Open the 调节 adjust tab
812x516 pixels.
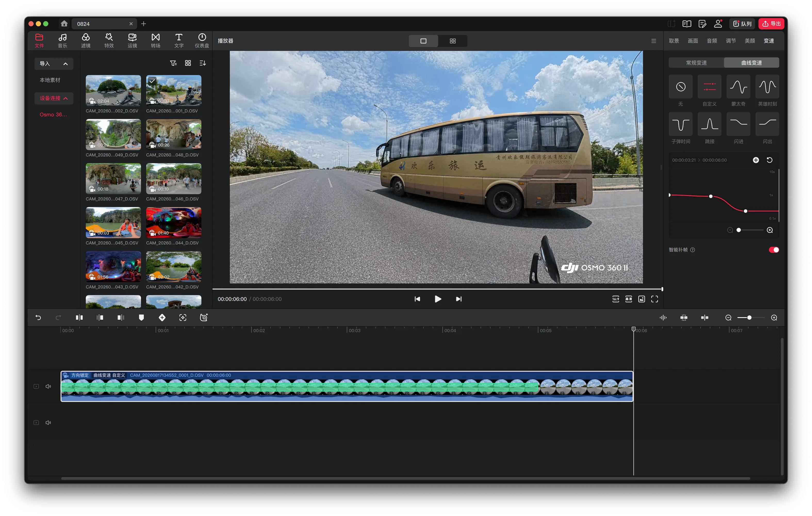pyautogui.click(x=731, y=41)
